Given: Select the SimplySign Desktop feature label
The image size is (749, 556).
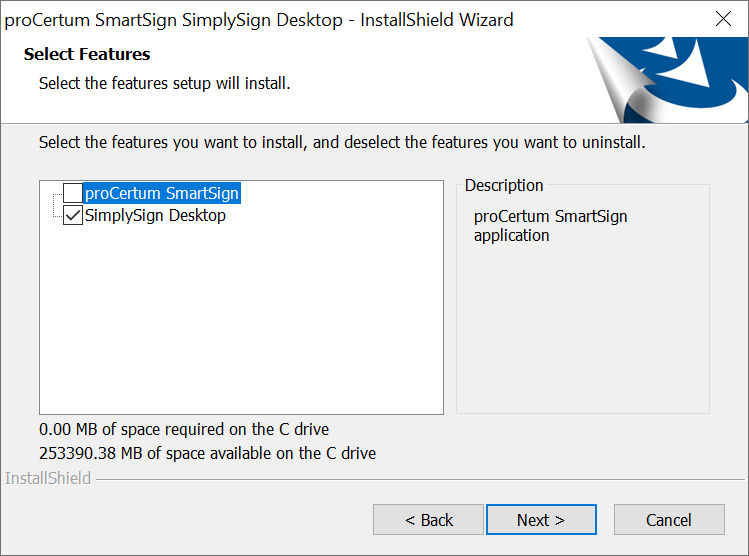Looking at the screenshot, I should coord(155,215).
